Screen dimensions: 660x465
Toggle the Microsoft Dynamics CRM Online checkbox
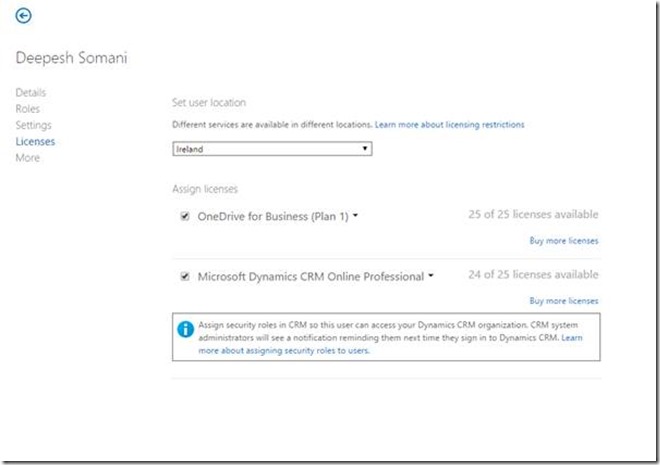click(185, 277)
